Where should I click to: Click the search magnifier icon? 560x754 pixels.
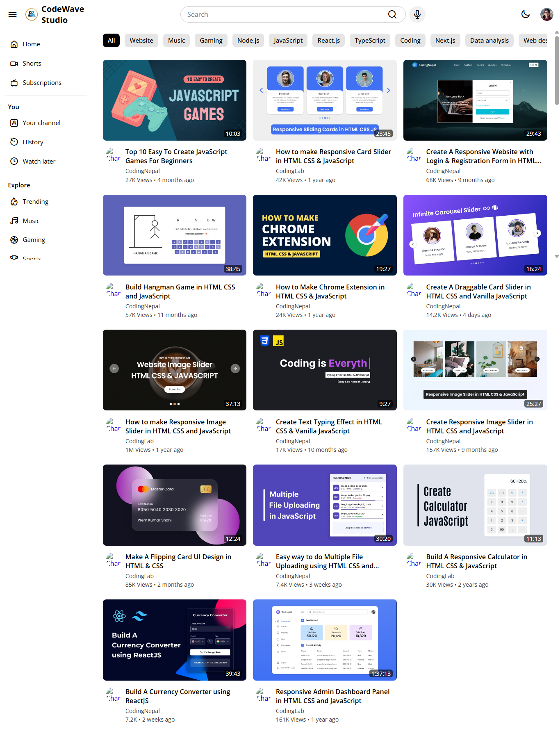(392, 14)
